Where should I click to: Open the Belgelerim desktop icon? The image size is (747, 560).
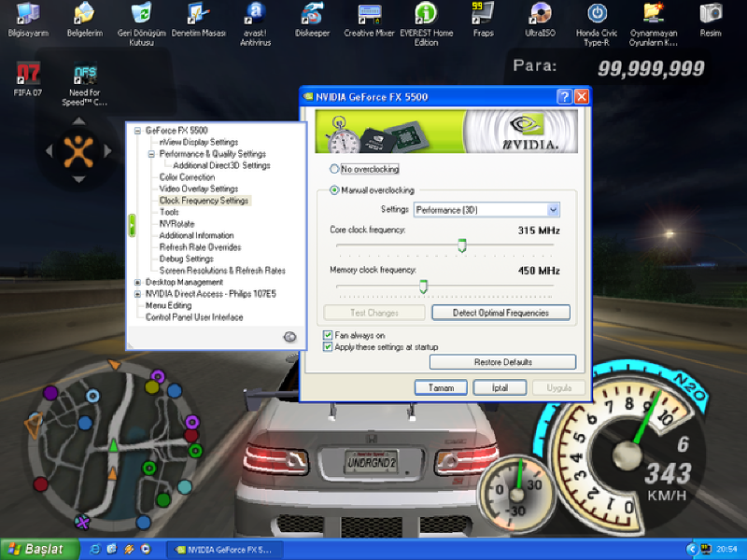click(x=85, y=20)
